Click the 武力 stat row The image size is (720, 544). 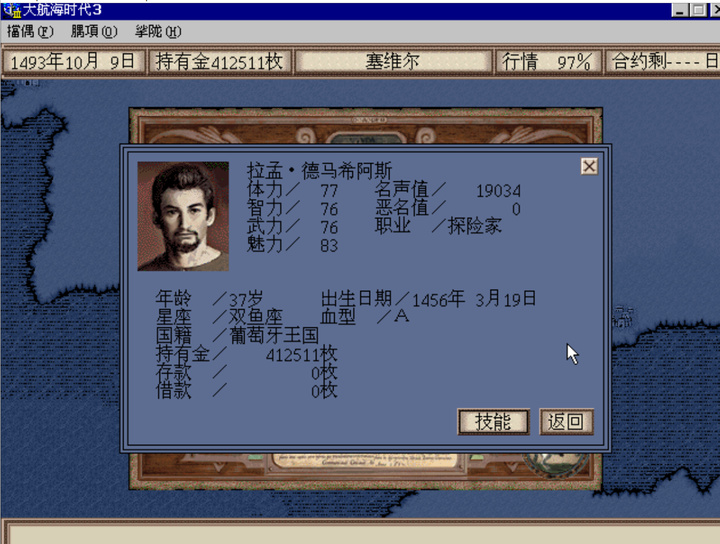(292, 227)
